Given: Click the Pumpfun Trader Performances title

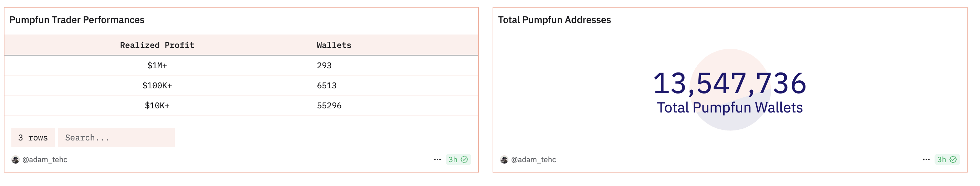Looking at the screenshot, I should click(77, 20).
